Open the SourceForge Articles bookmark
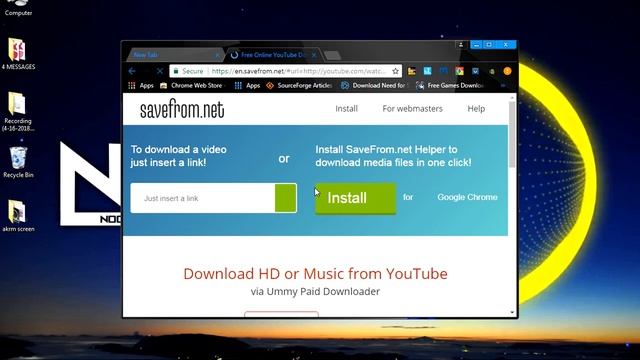This screenshot has height=360, width=640. click(299, 85)
